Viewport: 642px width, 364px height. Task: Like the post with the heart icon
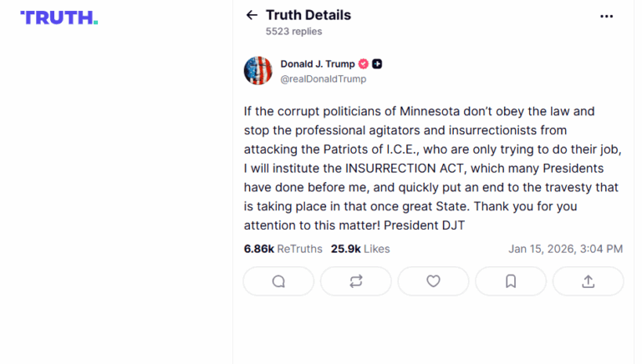pyautogui.click(x=433, y=281)
